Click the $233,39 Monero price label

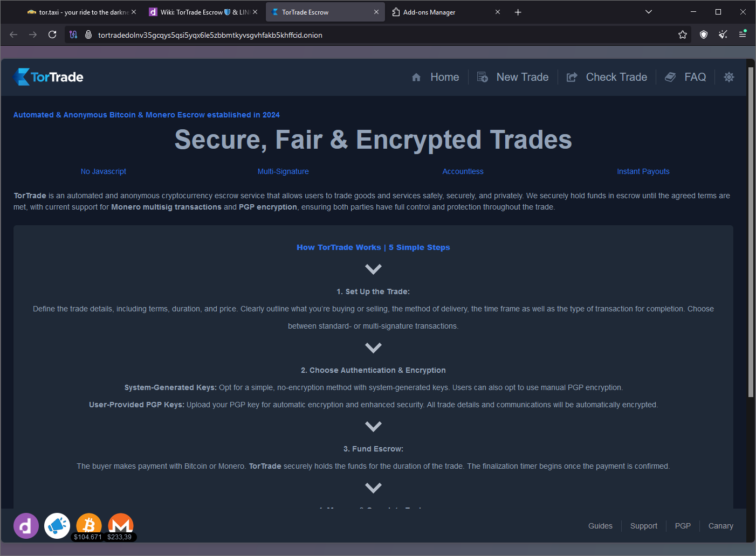coord(120,537)
